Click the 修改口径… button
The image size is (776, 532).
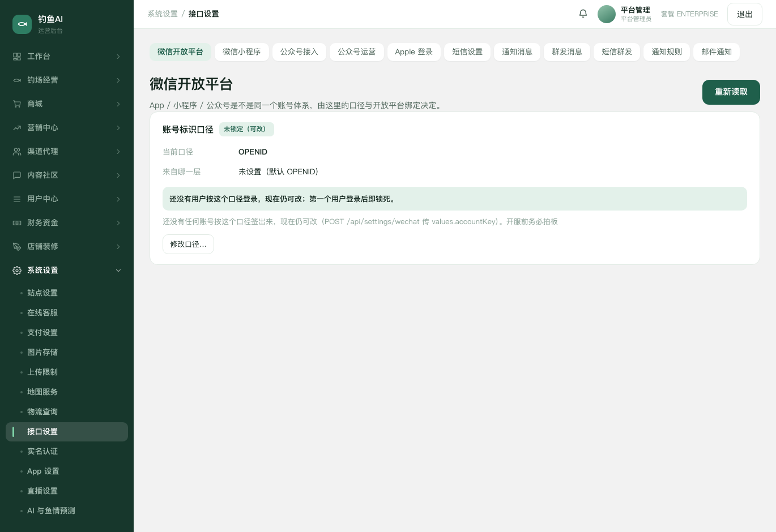pos(188,244)
